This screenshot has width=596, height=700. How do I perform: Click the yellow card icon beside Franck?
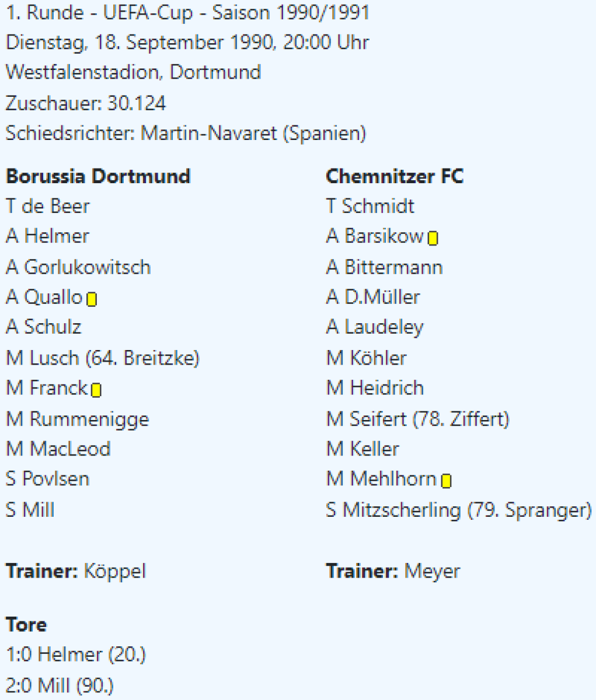(96, 390)
